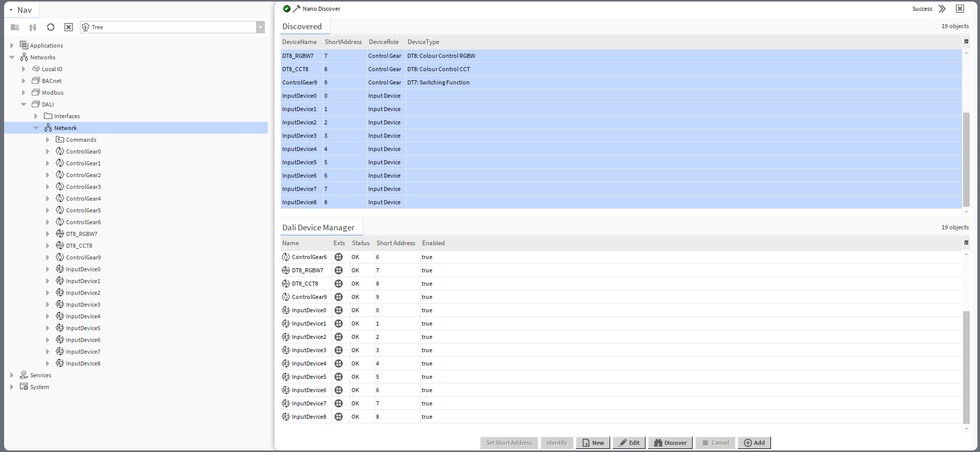
Task: Click the Commands folder icon in tree
Action: (60, 139)
